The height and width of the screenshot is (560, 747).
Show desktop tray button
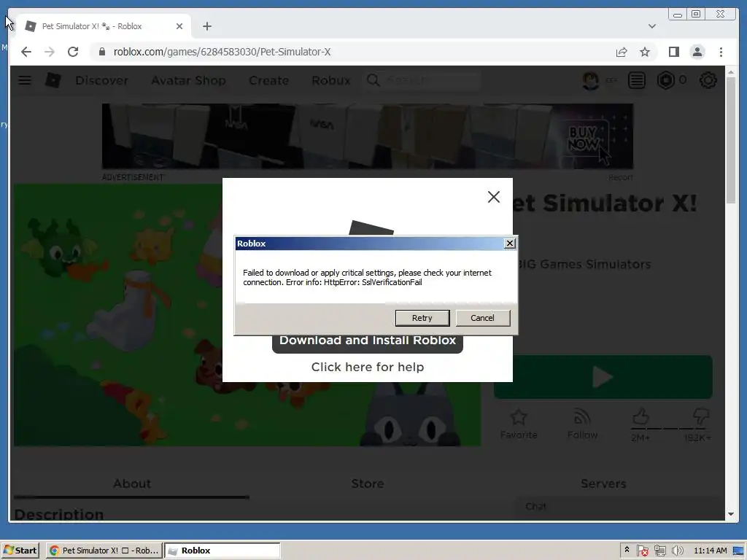tap(738, 551)
